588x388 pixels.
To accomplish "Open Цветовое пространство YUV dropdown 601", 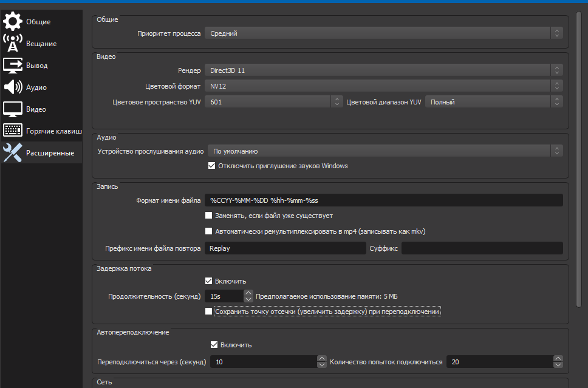I will coord(274,101).
